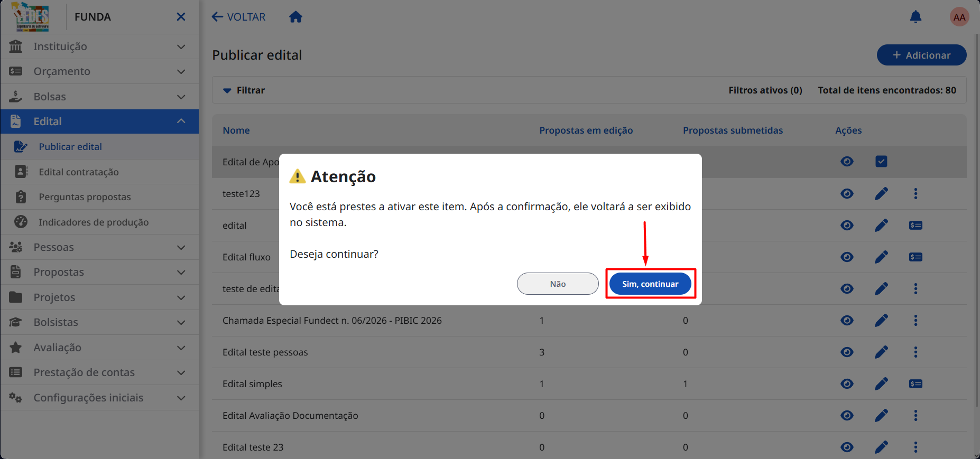
Task: Open more options for teste123 row
Action: [x=916, y=193]
